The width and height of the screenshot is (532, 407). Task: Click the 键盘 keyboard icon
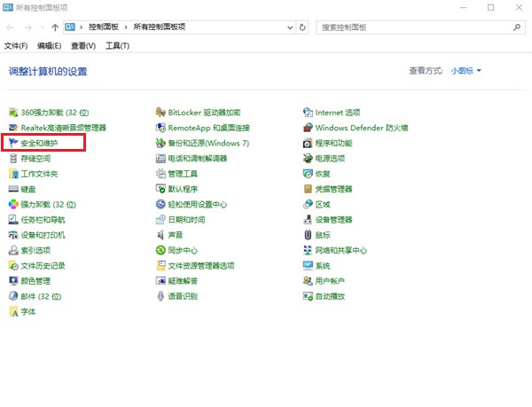[x=13, y=189]
